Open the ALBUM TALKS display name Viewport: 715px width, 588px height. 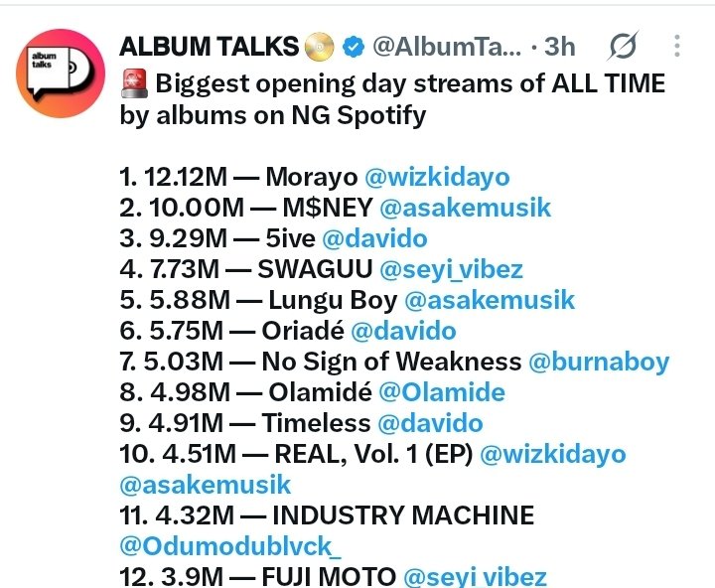209,47
